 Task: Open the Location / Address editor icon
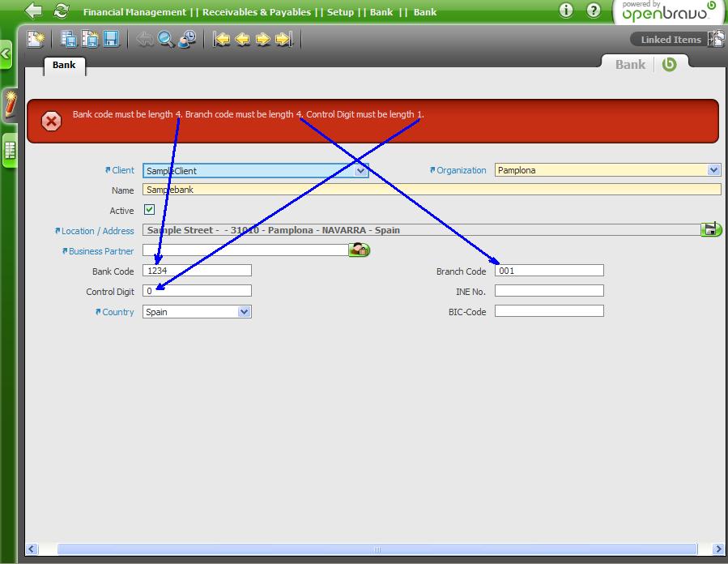[711, 230]
